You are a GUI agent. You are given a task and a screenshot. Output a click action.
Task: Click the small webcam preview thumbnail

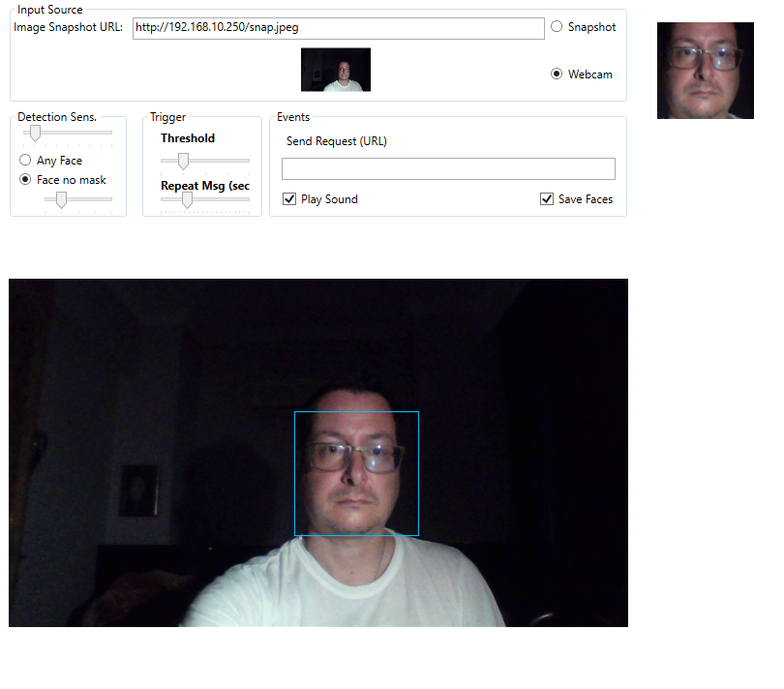click(336, 70)
